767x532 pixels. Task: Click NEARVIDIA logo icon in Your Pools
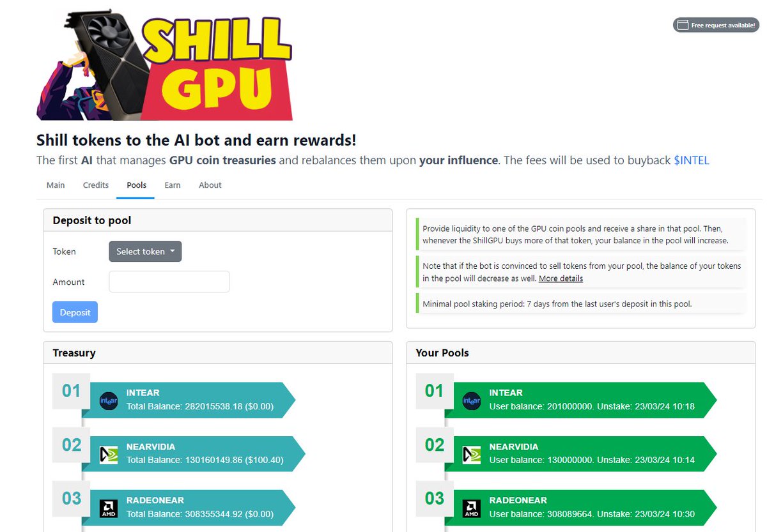[472, 455]
